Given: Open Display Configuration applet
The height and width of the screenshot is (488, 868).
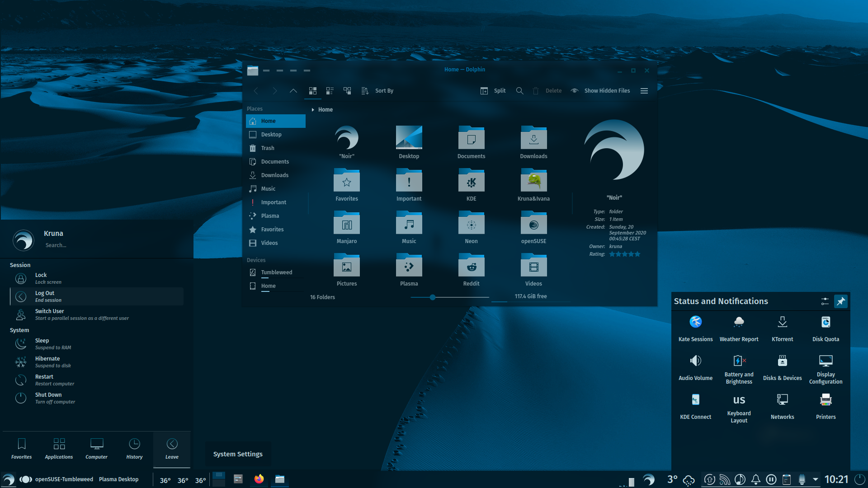Looking at the screenshot, I should click(x=826, y=368).
